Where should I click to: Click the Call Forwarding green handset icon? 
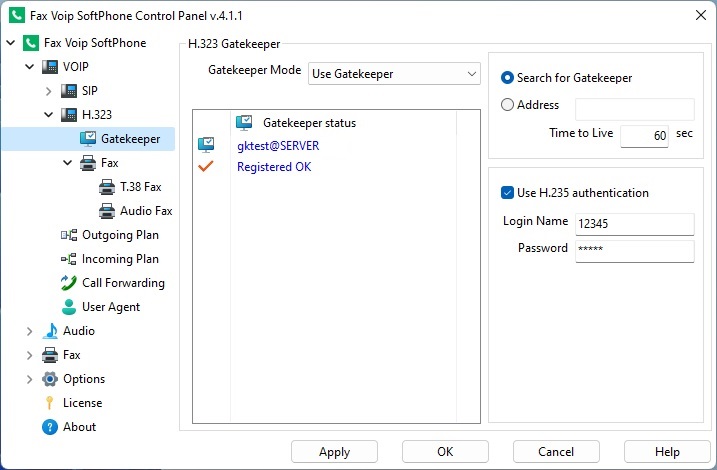[x=69, y=283]
